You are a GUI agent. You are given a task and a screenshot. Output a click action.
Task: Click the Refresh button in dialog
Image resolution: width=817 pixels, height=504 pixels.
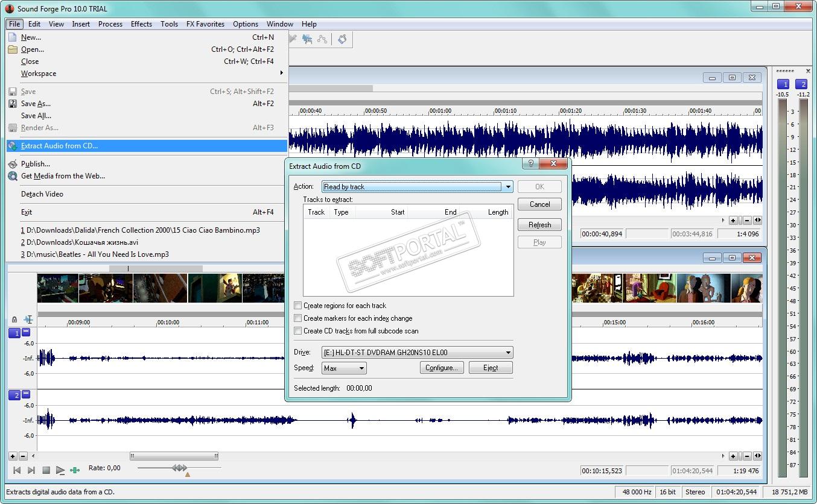[x=539, y=225]
